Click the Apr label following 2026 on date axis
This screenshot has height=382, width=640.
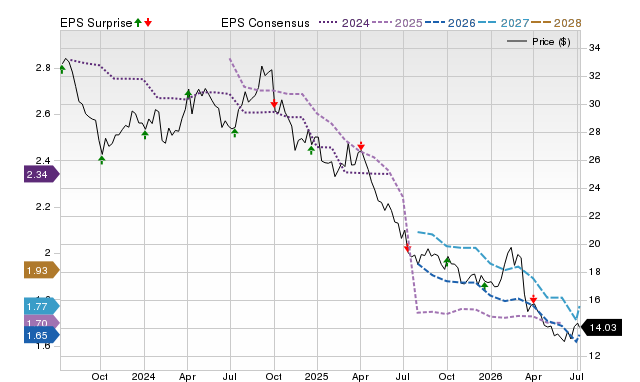[533, 376]
